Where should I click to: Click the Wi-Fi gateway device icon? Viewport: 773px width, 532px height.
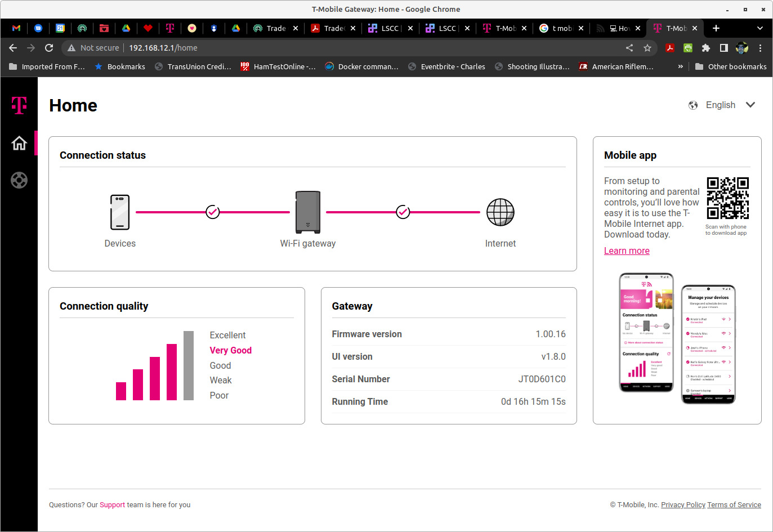pyautogui.click(x=308, y=212)
